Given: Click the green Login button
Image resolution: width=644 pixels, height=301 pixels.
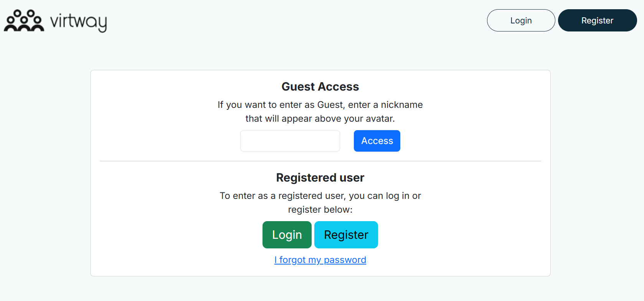Looking at the screenshot, I should coord(287,235).
